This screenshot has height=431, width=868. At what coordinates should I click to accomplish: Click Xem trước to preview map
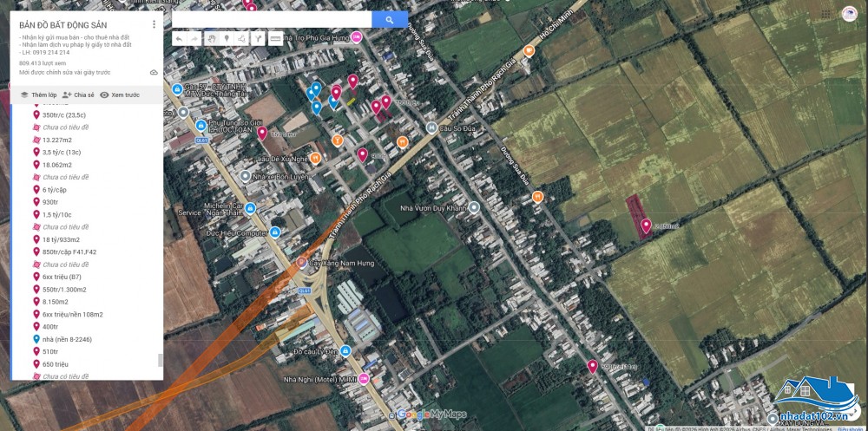(120, 95)
